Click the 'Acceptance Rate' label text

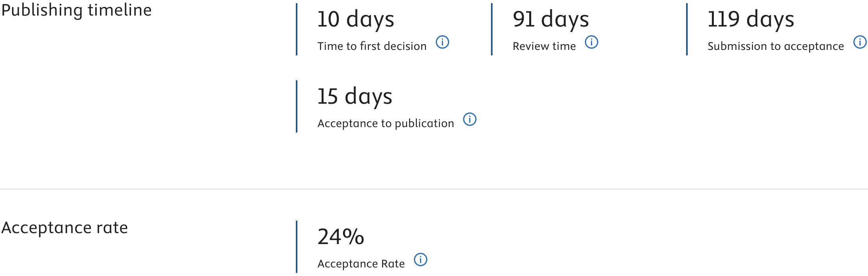(361, 264)
